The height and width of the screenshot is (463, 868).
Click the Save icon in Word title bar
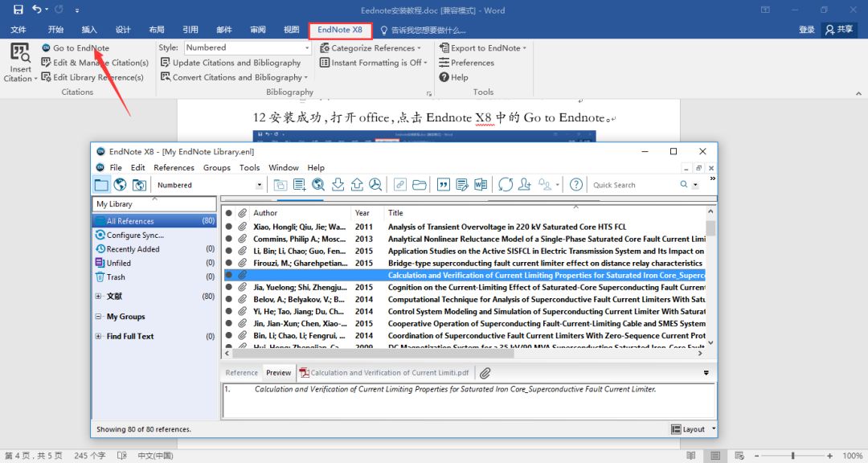(x=18, y=10)
